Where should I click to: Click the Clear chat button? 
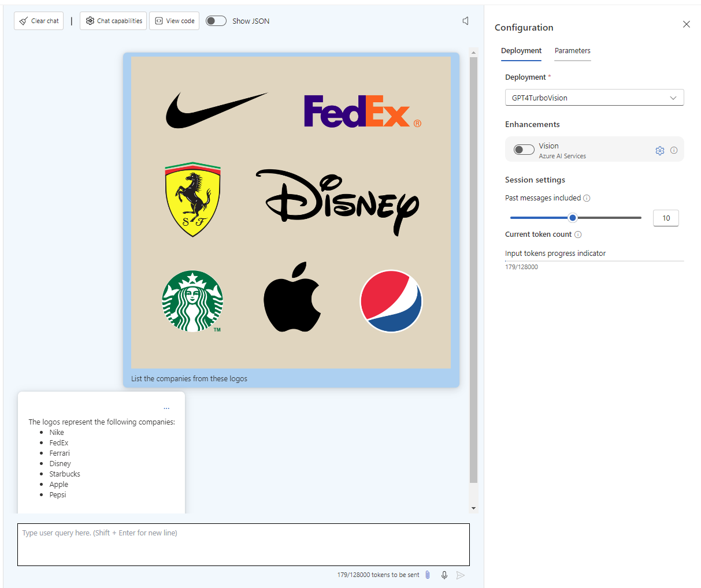coord(39,21)
